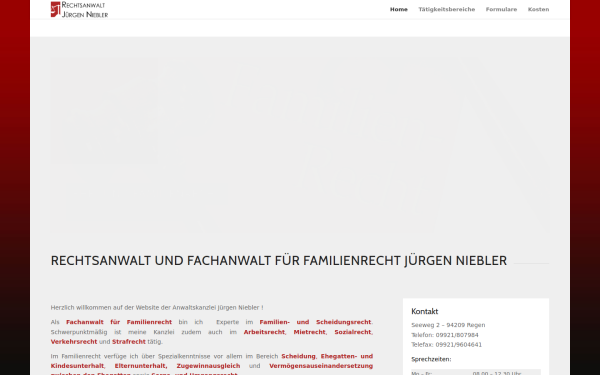This screenshot has width=600, height=375.
Task: Select the Sprechzeiten label
Action: coord(431,359)
